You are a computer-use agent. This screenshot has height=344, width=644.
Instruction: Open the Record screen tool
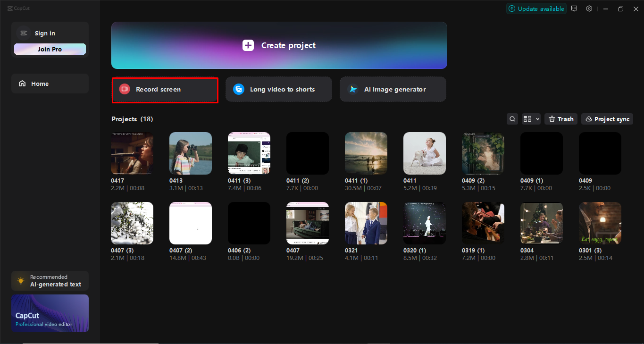[x=165, y=89]
